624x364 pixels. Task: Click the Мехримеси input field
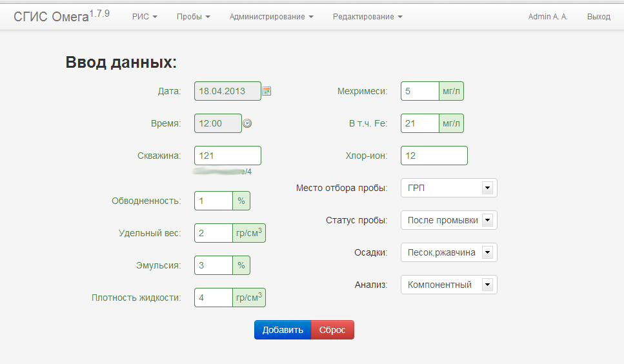click(420, 91)
